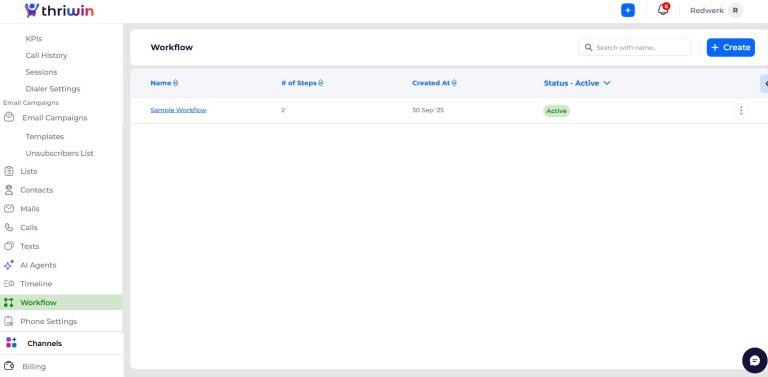768x377 pixels.
Task: Click the AI Agents sparkle icon
Action: (9, 265)
